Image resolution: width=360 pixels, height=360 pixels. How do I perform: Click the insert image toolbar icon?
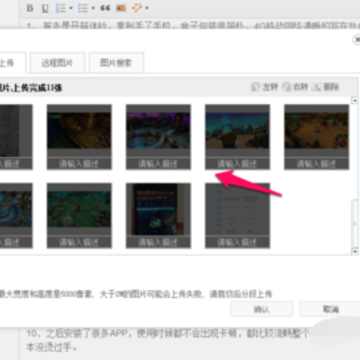tap(121, 8)
